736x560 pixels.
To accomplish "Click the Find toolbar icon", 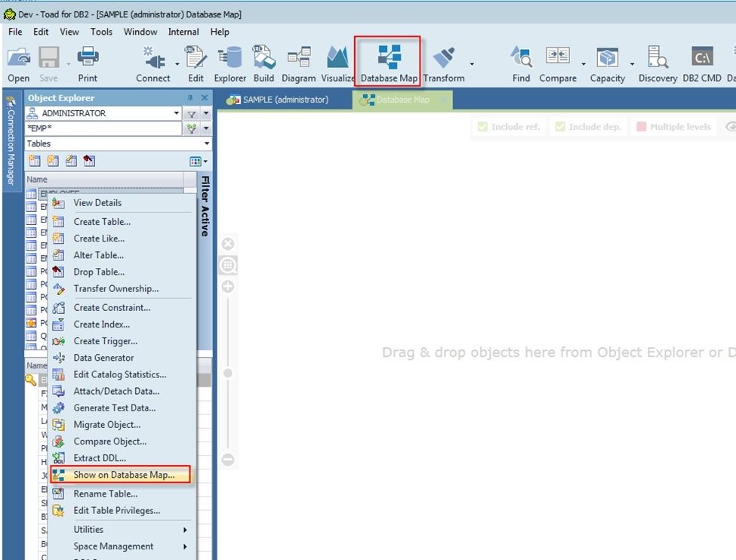I will [521, 57].
